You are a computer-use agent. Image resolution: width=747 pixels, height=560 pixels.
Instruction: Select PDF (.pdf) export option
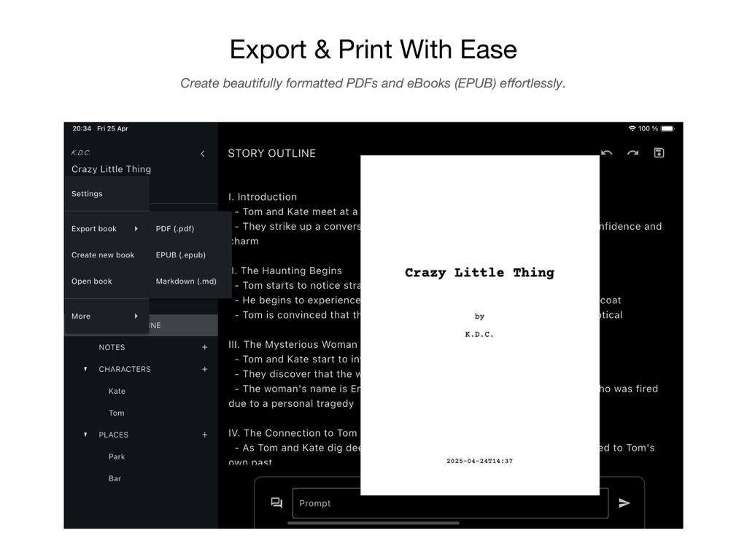(x=175, y=228)
